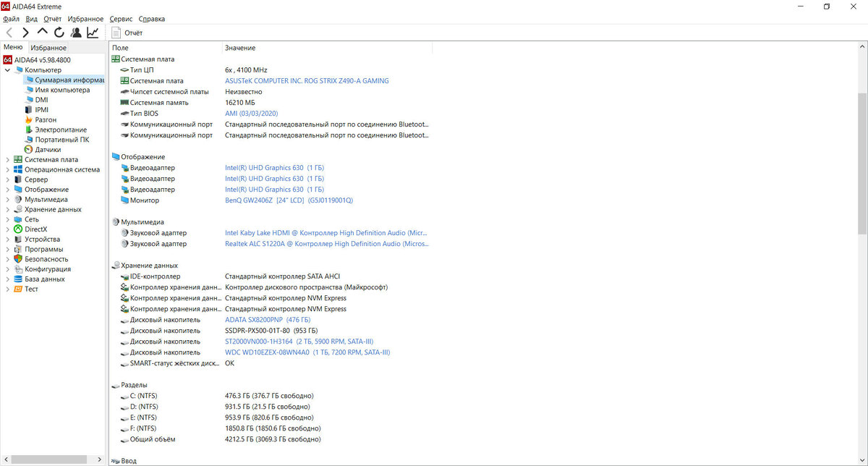Open the Избранное menu in menu bar
Image resolution: width=868 pixels, height=466 pixels.
[x=85, y=19]
